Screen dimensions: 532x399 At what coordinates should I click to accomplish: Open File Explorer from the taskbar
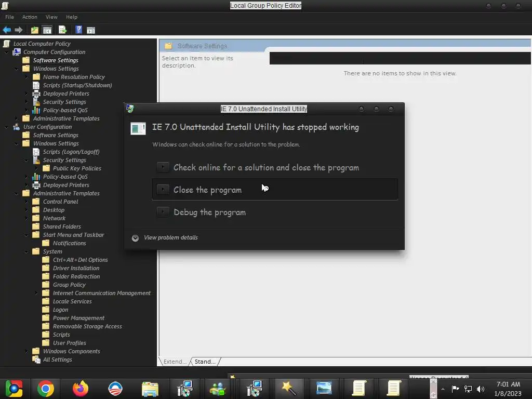pos(150,389)
